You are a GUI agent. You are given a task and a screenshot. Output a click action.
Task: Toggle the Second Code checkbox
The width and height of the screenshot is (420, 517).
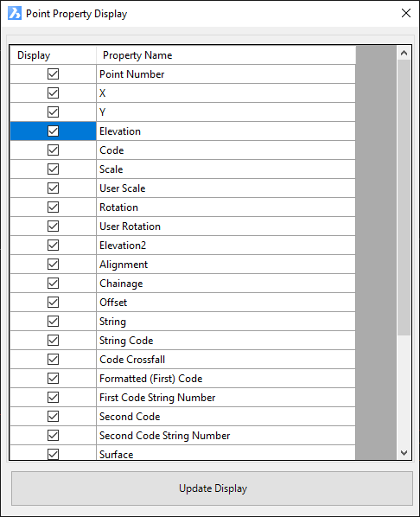point(53,416)
